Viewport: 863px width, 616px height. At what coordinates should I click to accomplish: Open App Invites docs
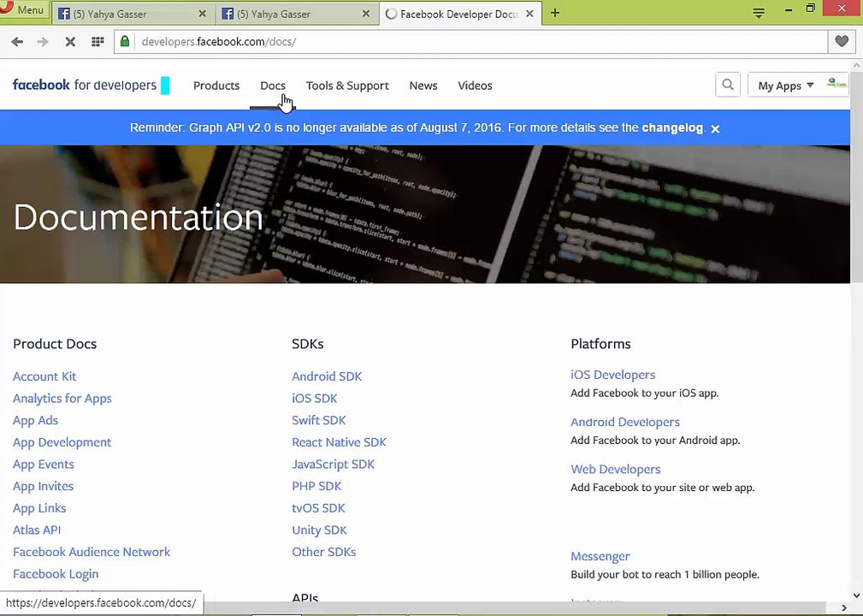point(43,487)
